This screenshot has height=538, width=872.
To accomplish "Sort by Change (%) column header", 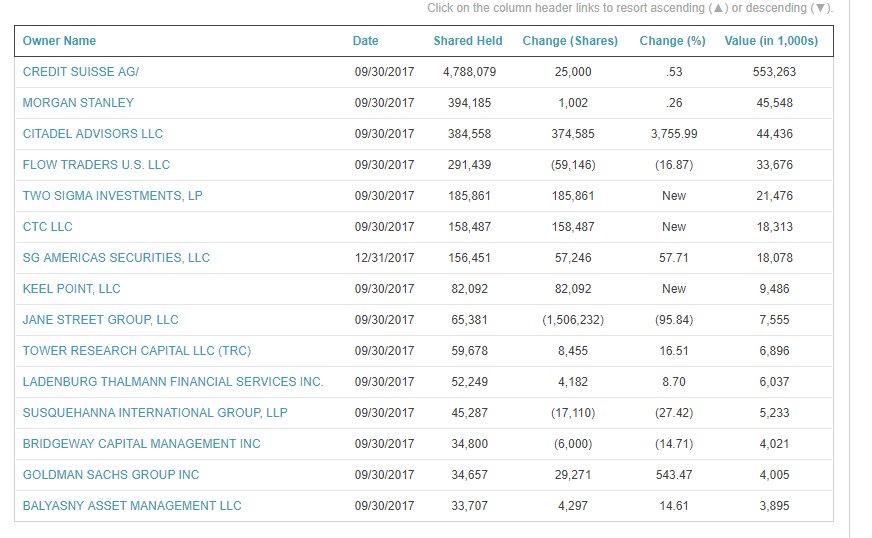I will (672, 41).
